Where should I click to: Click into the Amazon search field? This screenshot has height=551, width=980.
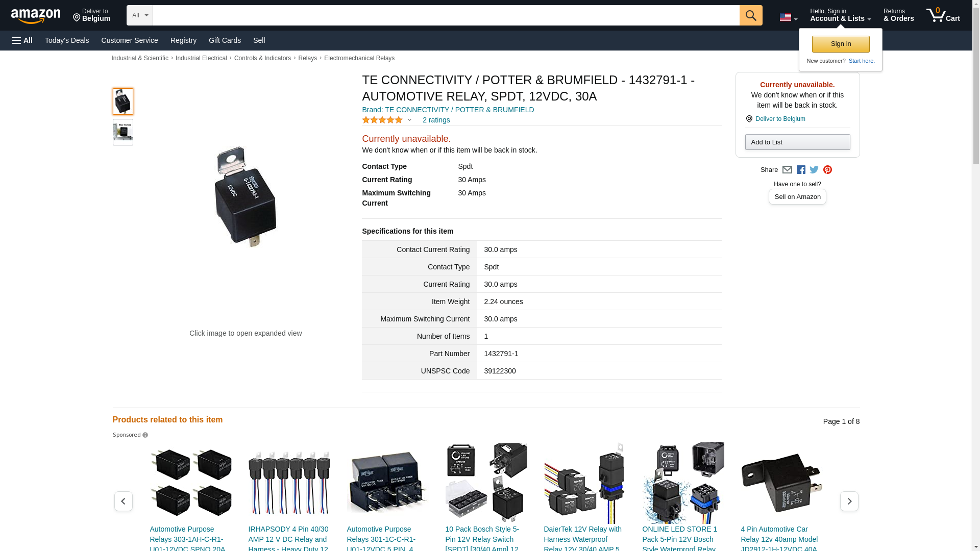[446, 15]
